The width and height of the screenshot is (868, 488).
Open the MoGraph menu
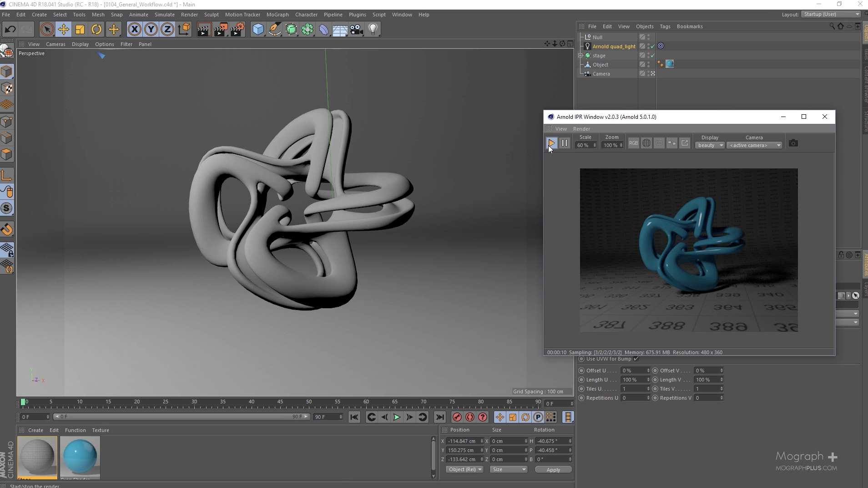pyautogui.click(x=277, y=15)
